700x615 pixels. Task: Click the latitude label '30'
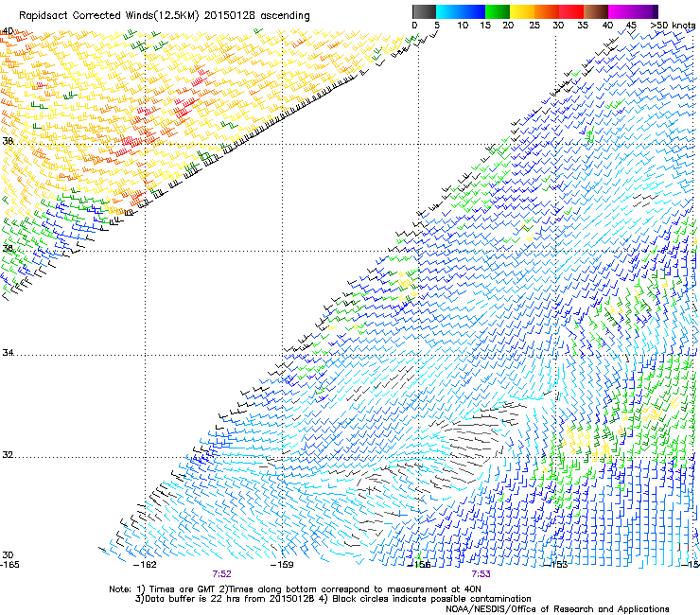pyautogui.click(x=8, y=555)
